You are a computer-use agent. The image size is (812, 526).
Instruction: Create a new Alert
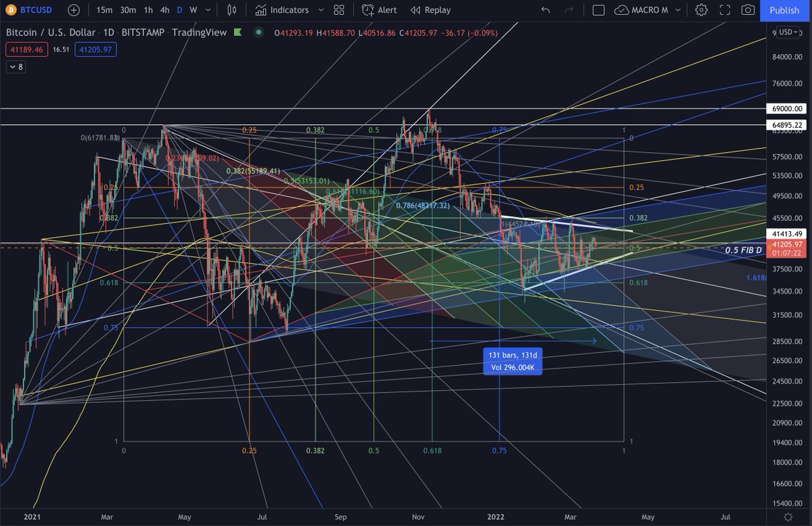click(380, 10)
